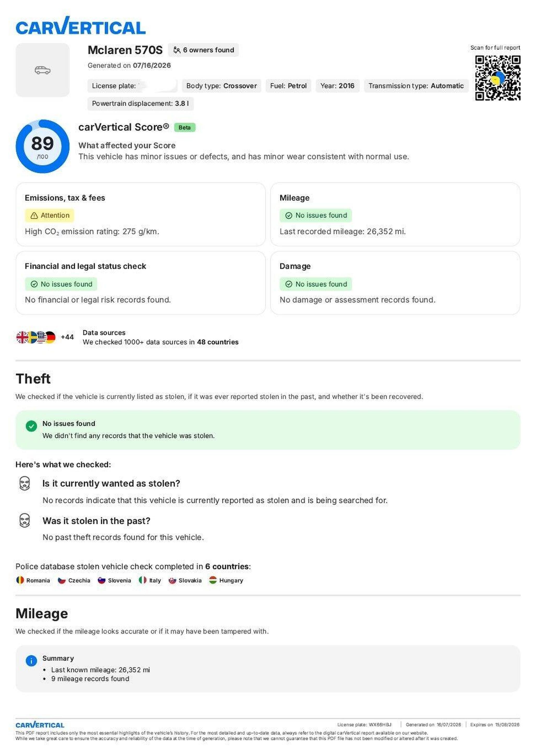Click the blue info icon in Summary
Screen dimensions: 535x756
[31, 660]
